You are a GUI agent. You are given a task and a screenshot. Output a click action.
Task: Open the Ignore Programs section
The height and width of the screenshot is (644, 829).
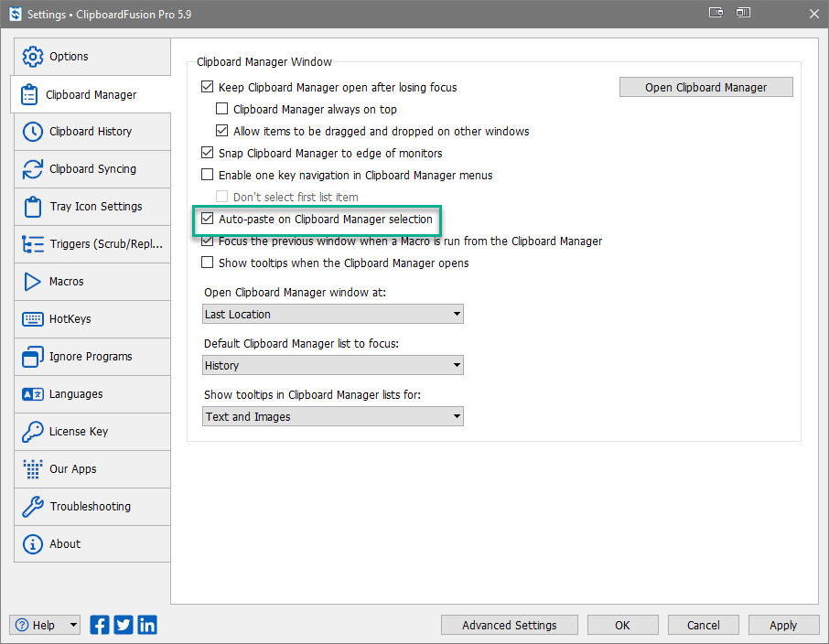pyautogui.click(x=89, y=357)
